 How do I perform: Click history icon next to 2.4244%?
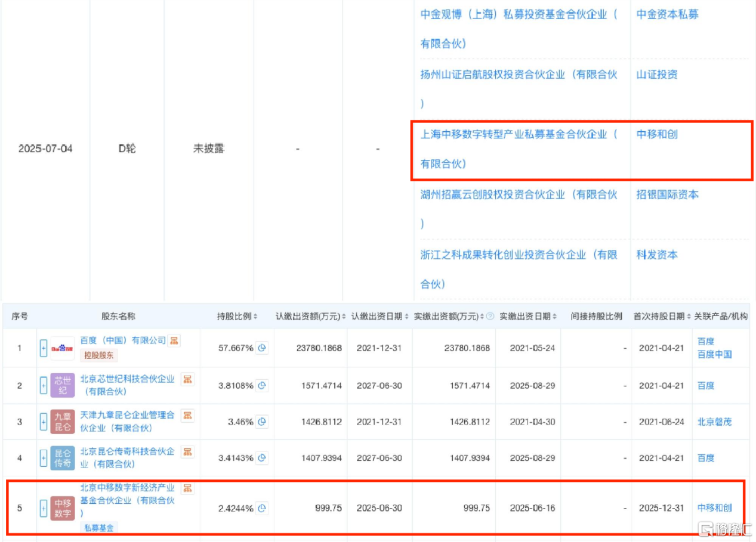pyautogui.click(x=261, y=509)
